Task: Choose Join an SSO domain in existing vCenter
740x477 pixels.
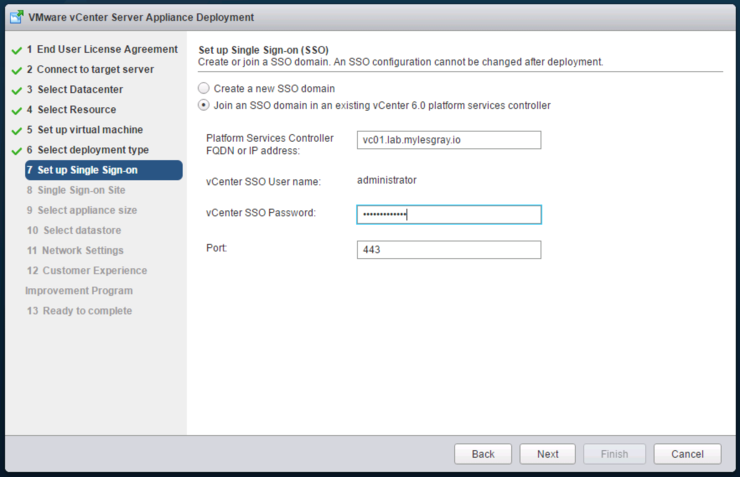Action: coord(203,105)
